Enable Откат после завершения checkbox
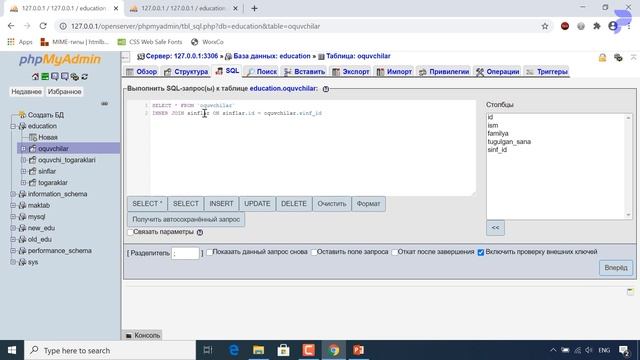The width and height of the screenshot is (640, 360). tap(395, 252)
